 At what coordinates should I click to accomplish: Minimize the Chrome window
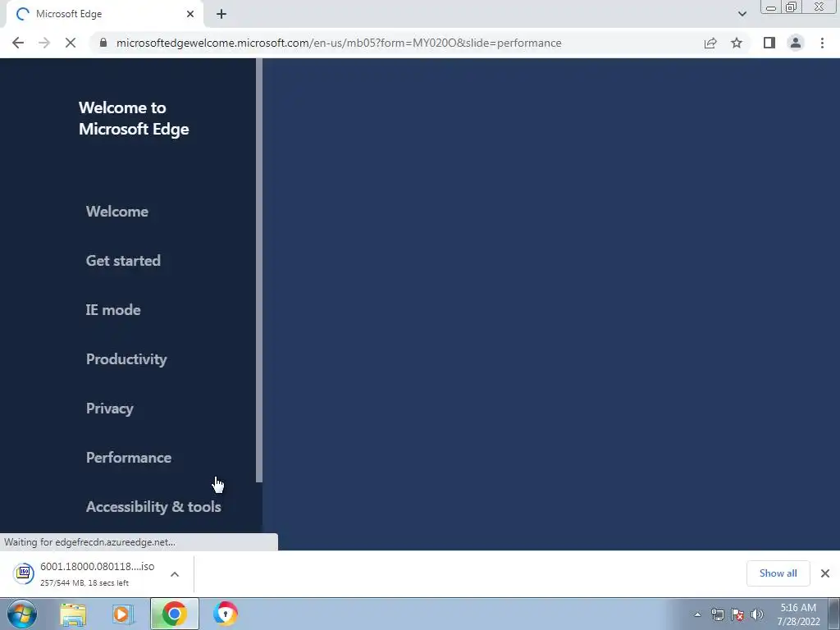(771, 7)
